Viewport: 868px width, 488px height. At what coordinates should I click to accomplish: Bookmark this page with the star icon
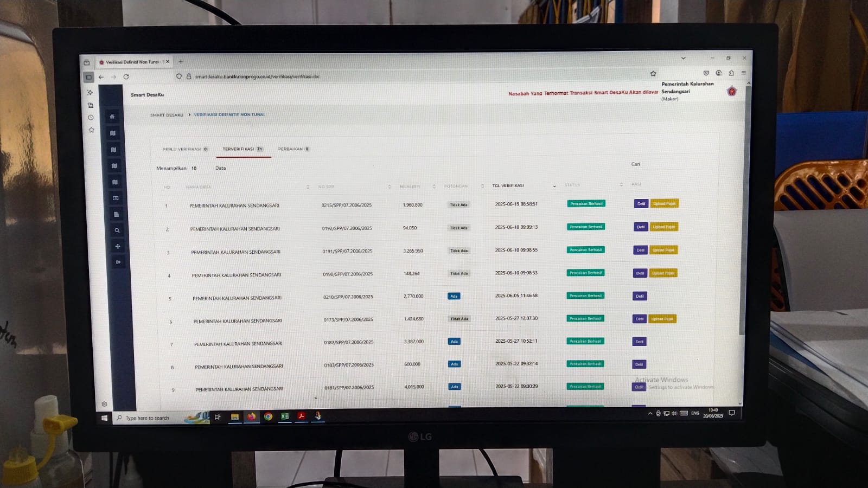653,73
